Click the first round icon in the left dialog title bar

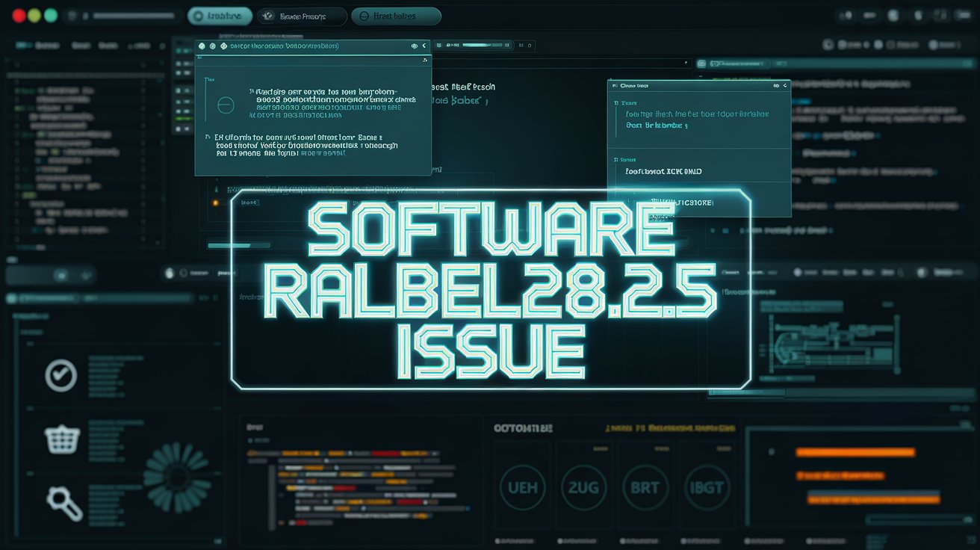202,46
